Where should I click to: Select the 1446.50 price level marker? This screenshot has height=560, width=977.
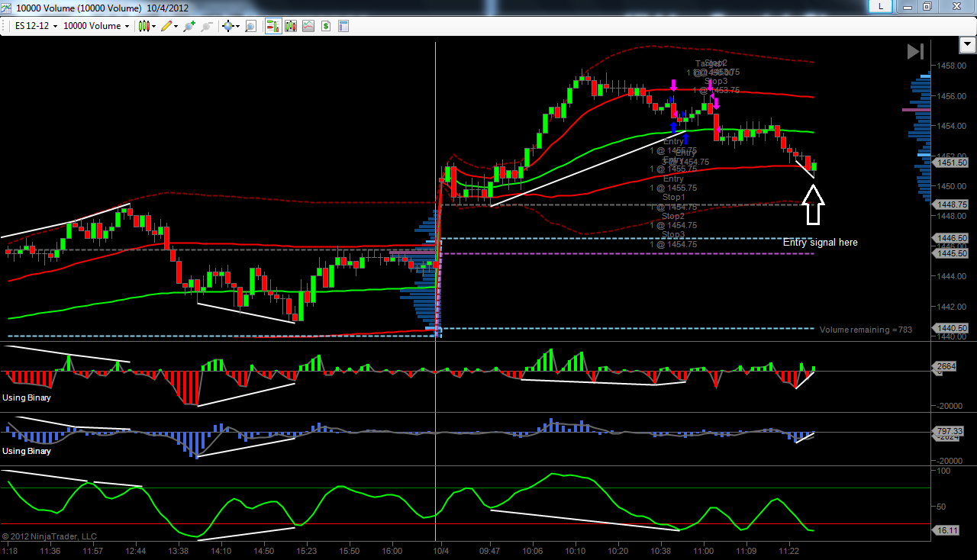coord(952,238)
